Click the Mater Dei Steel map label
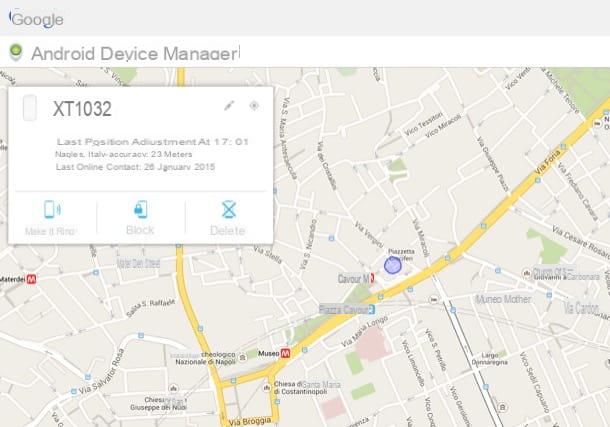 (138, 263)
